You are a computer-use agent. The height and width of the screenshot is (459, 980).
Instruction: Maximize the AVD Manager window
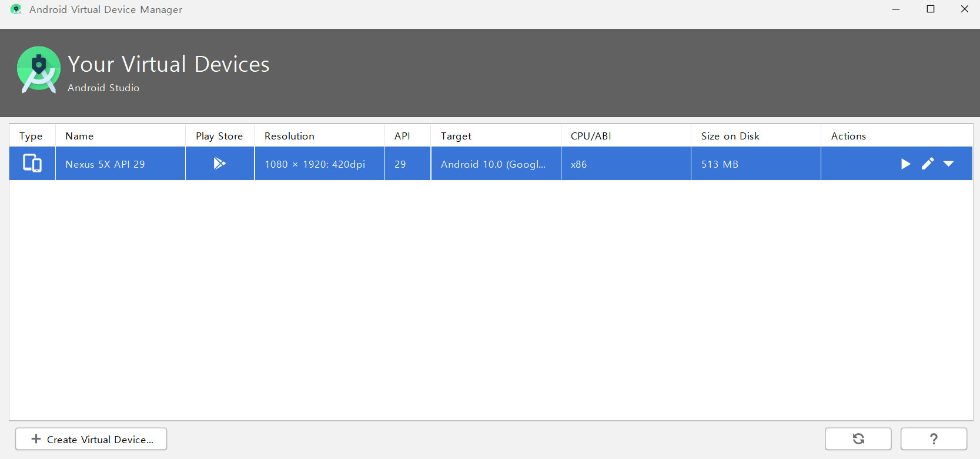931,9
